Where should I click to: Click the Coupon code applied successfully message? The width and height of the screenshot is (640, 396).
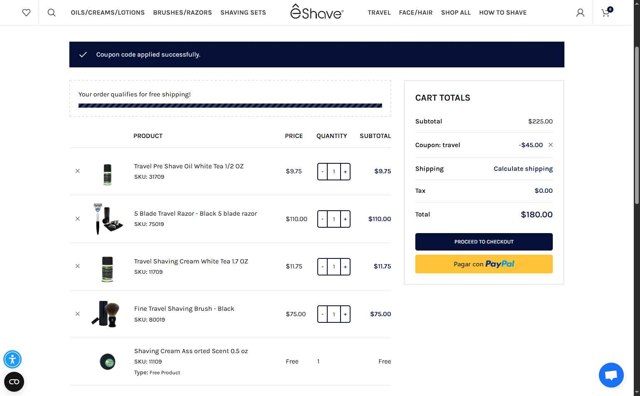click(x=148, y=55)
